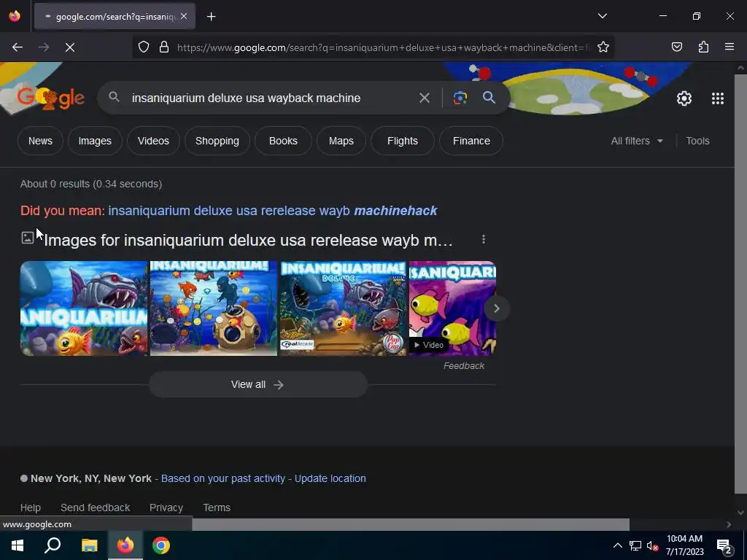Show hidden system tray icons
Viewport: 747px width, 560px height.
pyautogui.click(x=617, y=545)
